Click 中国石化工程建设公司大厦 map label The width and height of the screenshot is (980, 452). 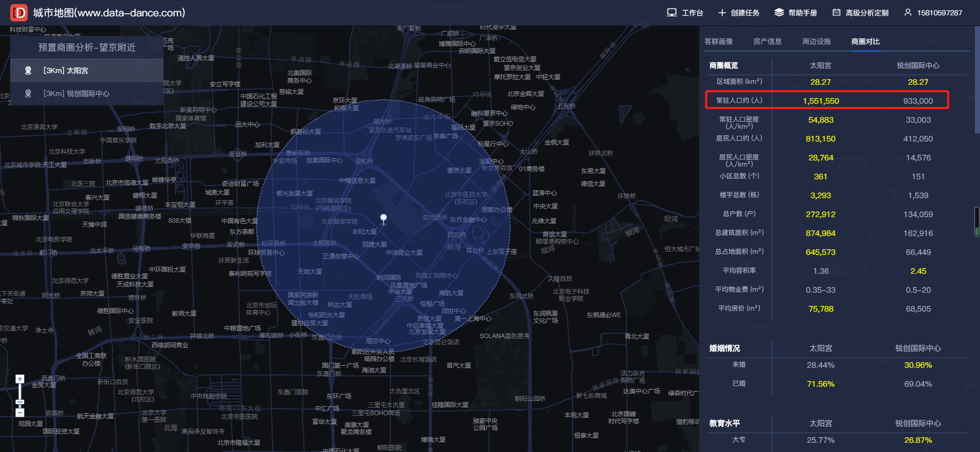click(259, 100)
